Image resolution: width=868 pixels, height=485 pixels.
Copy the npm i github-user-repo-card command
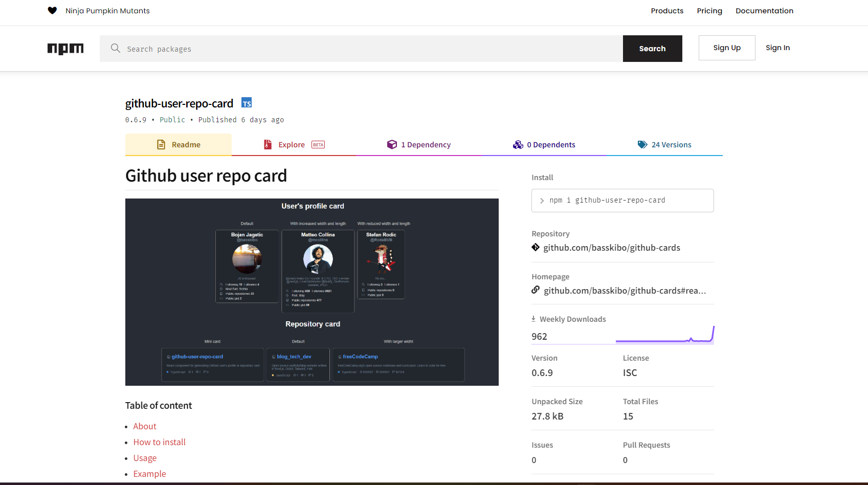tap(622, 201)
